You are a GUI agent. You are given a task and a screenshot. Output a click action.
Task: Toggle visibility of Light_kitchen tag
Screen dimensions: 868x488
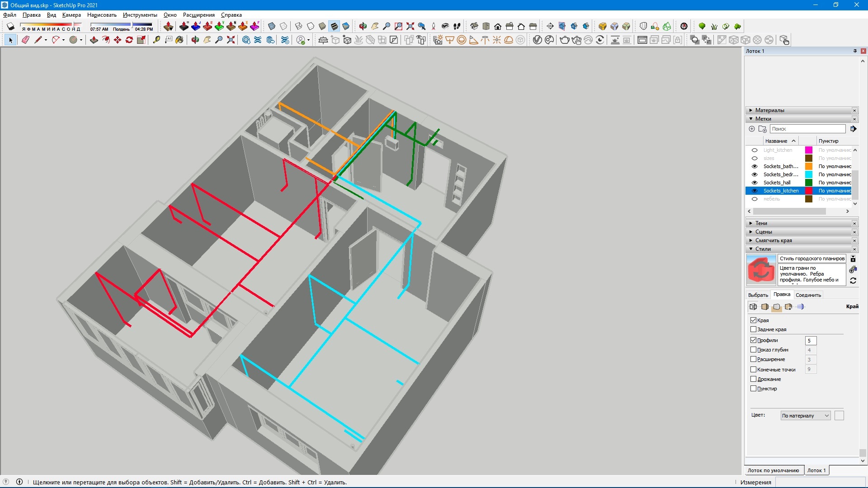[x=755, y=150]
